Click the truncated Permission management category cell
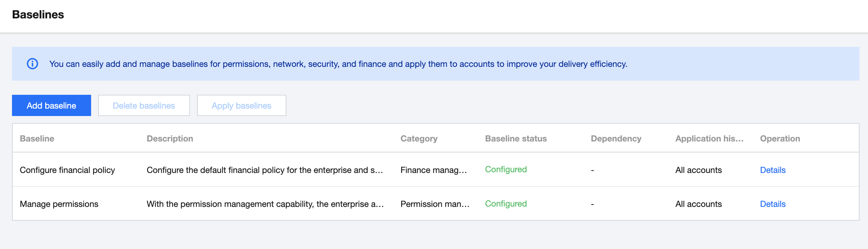 (435, 204)
